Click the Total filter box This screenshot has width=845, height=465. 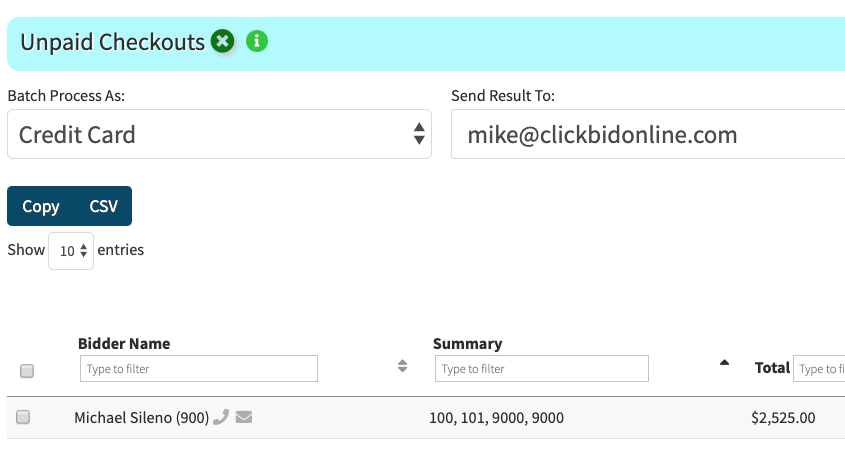[x=819, y=369]
